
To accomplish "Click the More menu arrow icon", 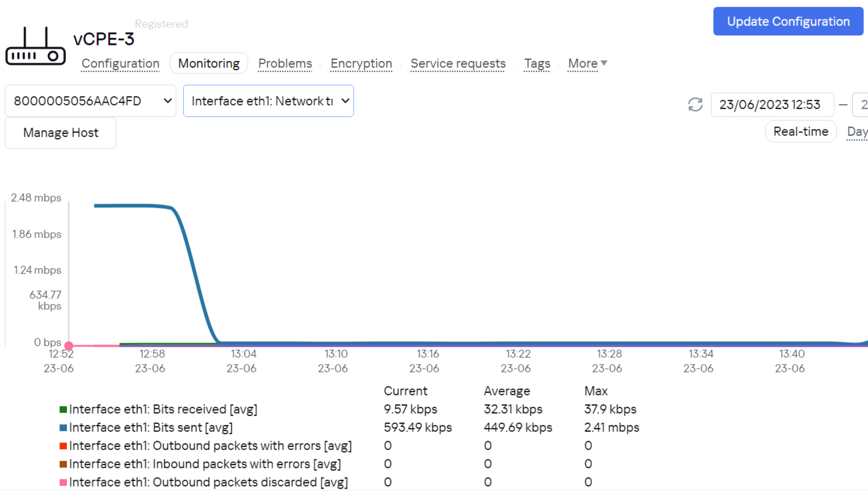I will pyautogui.click(x=604, y=63).
